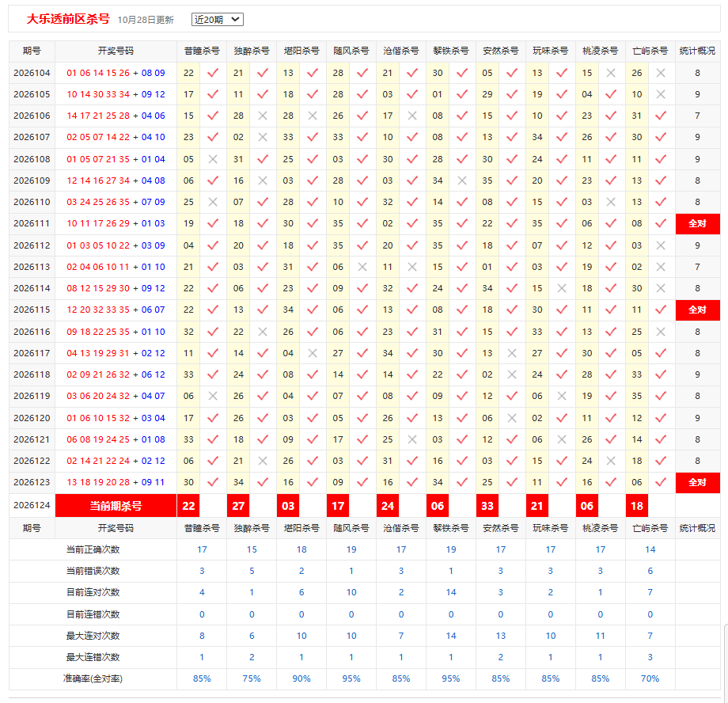
Task: Click the 统计概况 header in the top row
Action: 697,51
